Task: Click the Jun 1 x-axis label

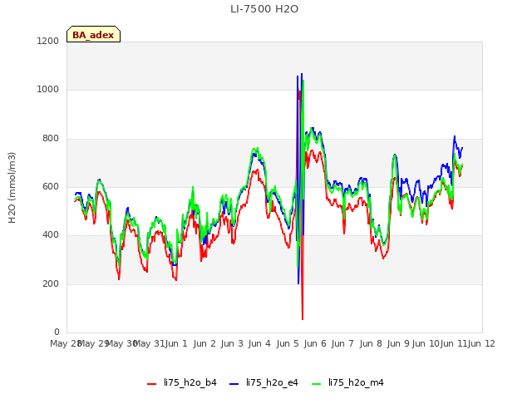Action: coord(176,343)
